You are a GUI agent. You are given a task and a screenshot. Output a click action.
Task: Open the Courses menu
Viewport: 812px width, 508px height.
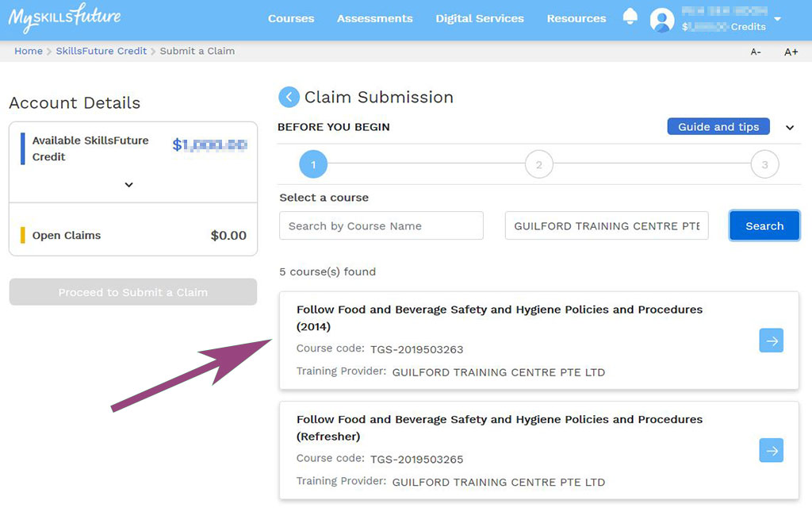291,18
